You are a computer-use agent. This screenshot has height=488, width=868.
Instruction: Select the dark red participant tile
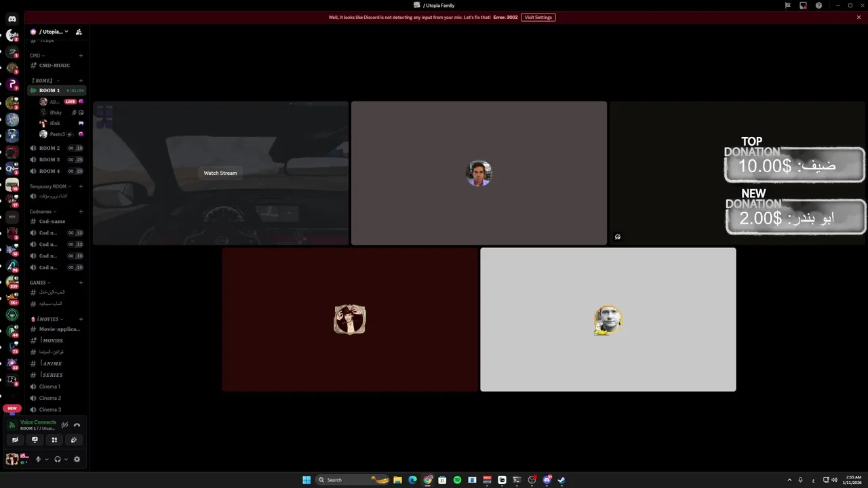click(350, 319)
